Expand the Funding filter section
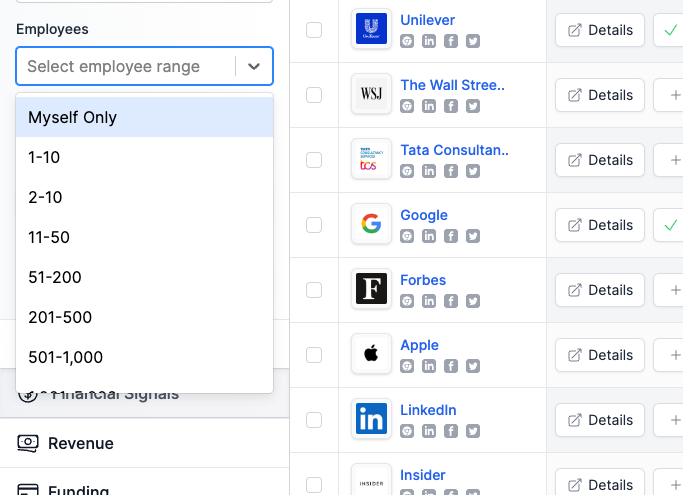The height and width of the screenshot is (495, 683). pyautogui.click(x=144, y=482)
